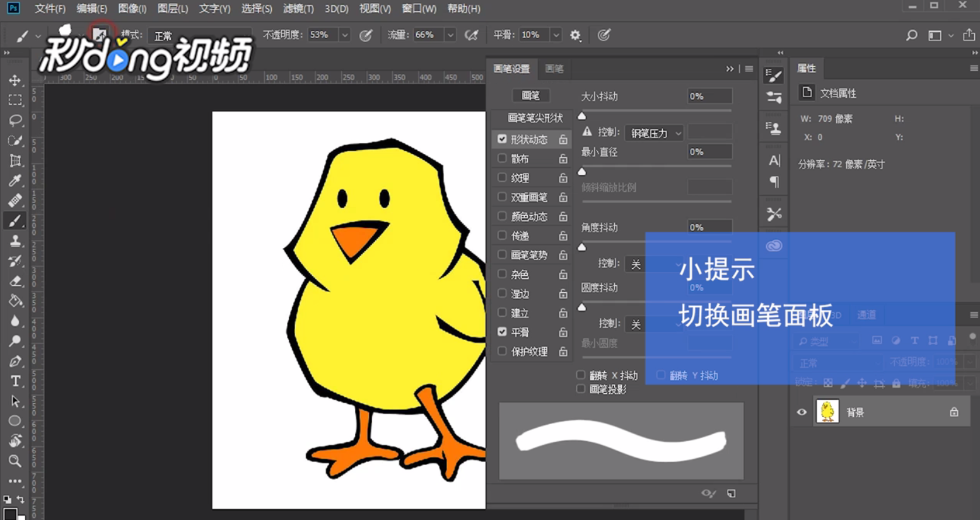The width and height of the screenshot is (980, 520).
Task: Select the Path Selection tool
Action: [15, 401]
